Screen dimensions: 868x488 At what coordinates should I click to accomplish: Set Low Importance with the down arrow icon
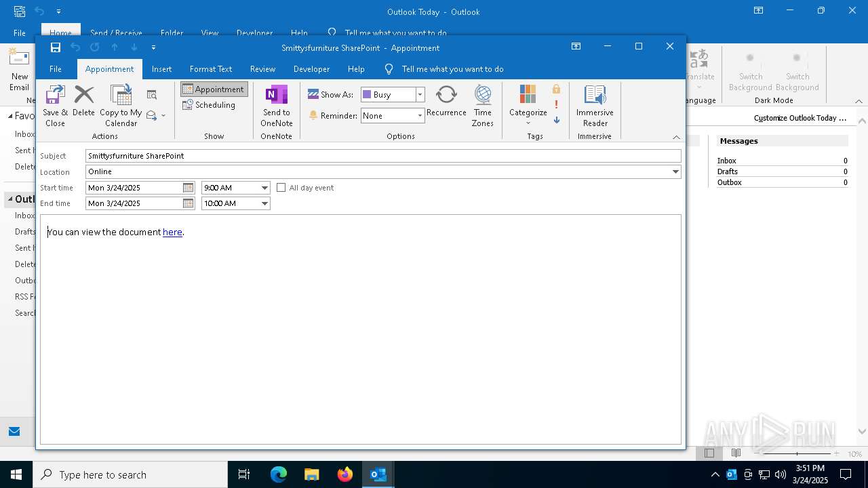pos(556,120)
